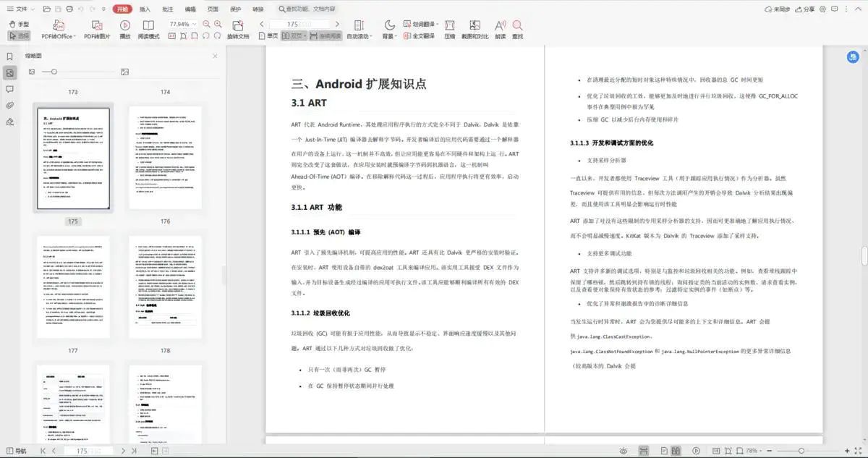Click the smaller thumbnails icon
Image resolution: width=868 pixels, height=458 pixels.
(x=32, y=72)
